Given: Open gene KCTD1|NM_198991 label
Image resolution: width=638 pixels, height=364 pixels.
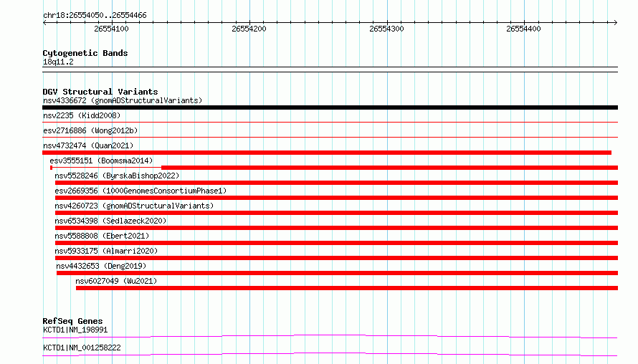Looking at the screenshot, I should [75, 330].
